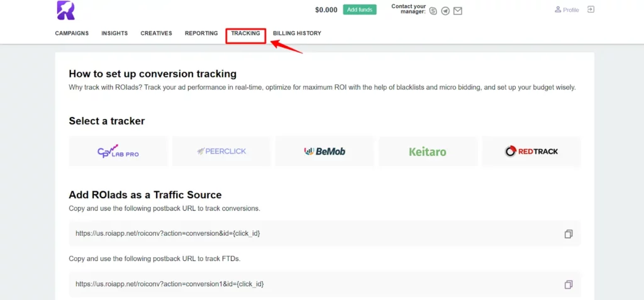Choose the Keitaro tracker

428,151
